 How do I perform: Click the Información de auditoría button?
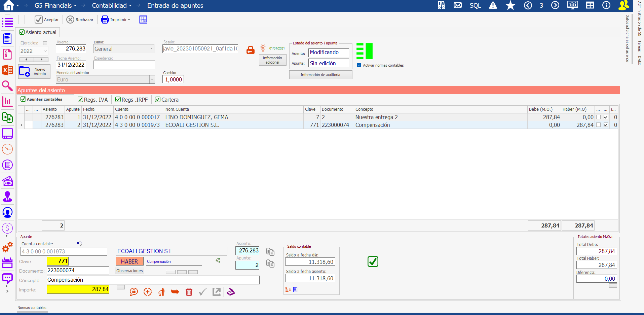(320, 75)
